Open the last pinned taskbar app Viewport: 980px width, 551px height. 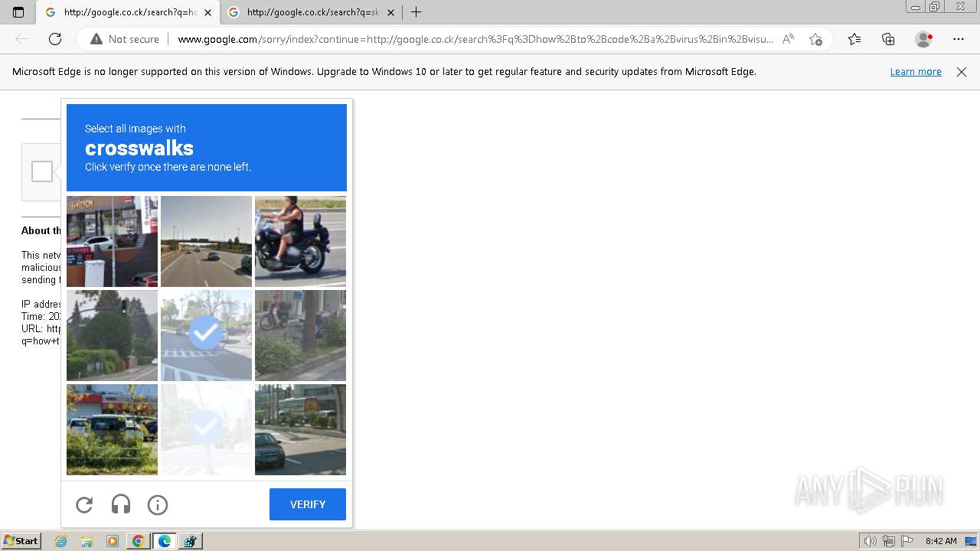click(x=191, y=541)
